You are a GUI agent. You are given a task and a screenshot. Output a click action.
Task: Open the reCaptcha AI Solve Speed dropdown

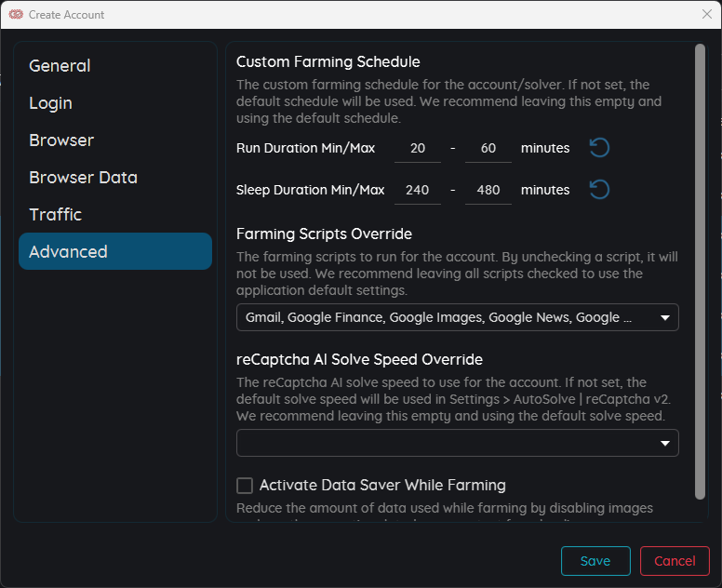click(664, 443)
